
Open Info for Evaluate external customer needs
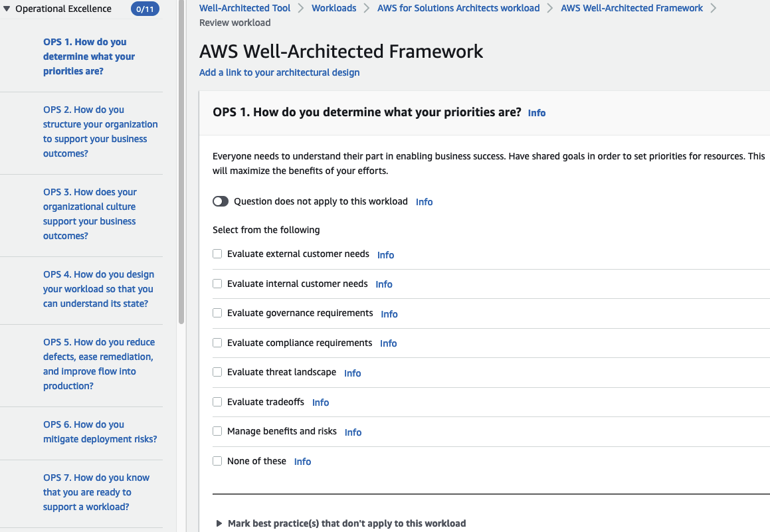click(x=385, y=255)
